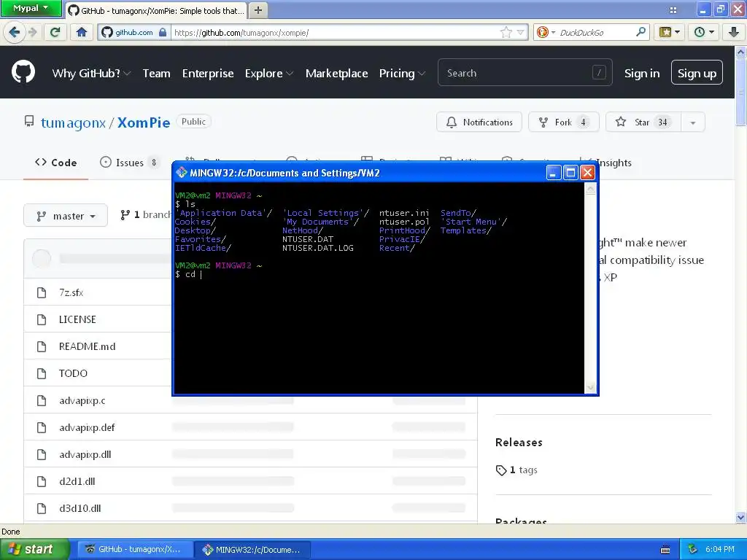Open the TODO file
The image size is (747, 560).
(x=73, y=373)
